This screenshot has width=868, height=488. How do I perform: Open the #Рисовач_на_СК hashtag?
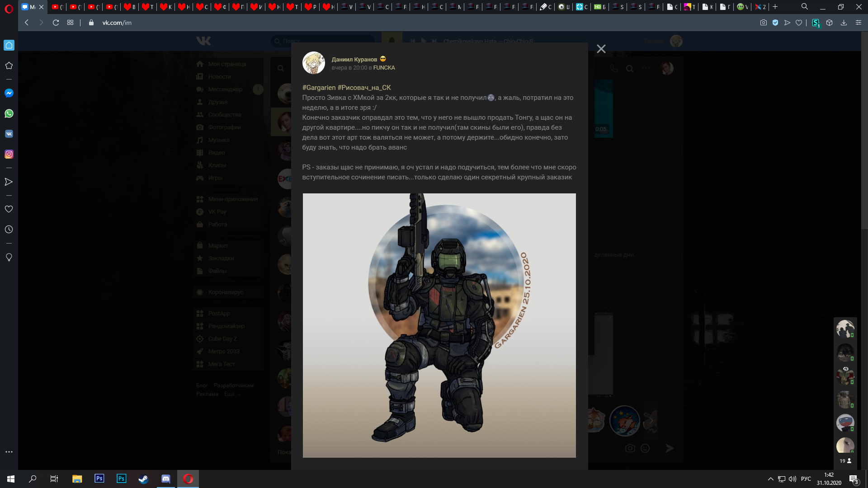coord(364,88)
